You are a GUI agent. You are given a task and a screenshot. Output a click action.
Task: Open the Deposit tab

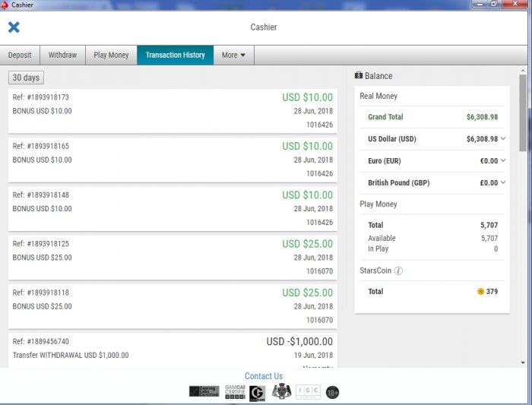coord(20,55)
